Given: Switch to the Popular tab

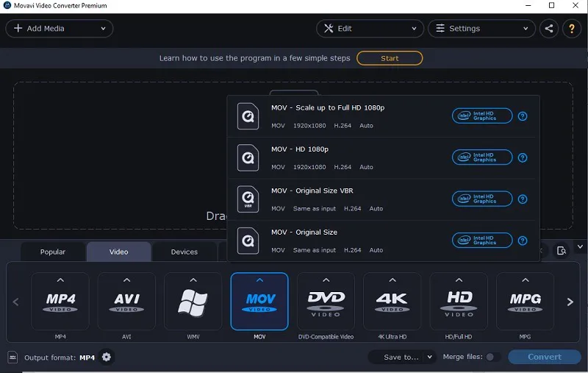Looking at the screenshot, I should coord(52,252).
